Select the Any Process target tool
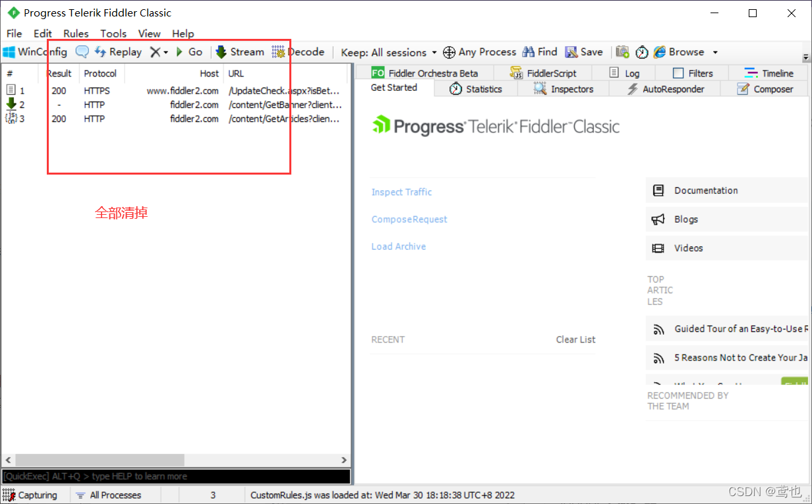This screenshot has height=504, width=812. (x=479, y=52)
